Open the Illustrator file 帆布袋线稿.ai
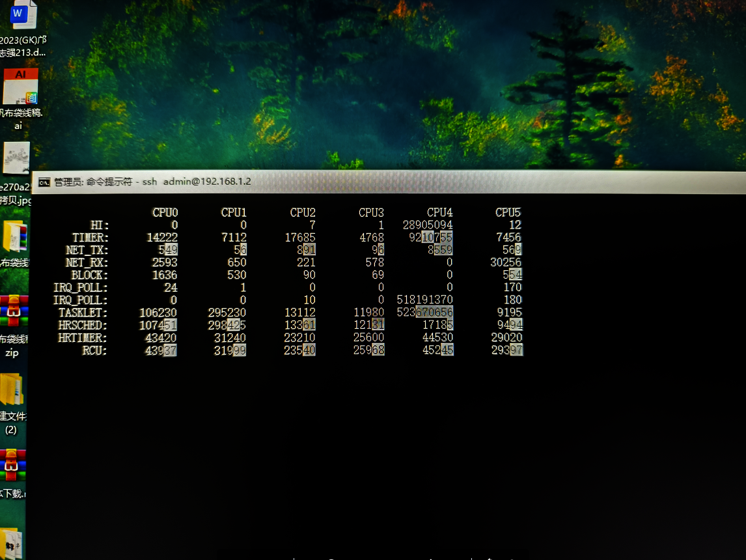Viewport: 746px width, 560px height. click(x=20, y=87)
